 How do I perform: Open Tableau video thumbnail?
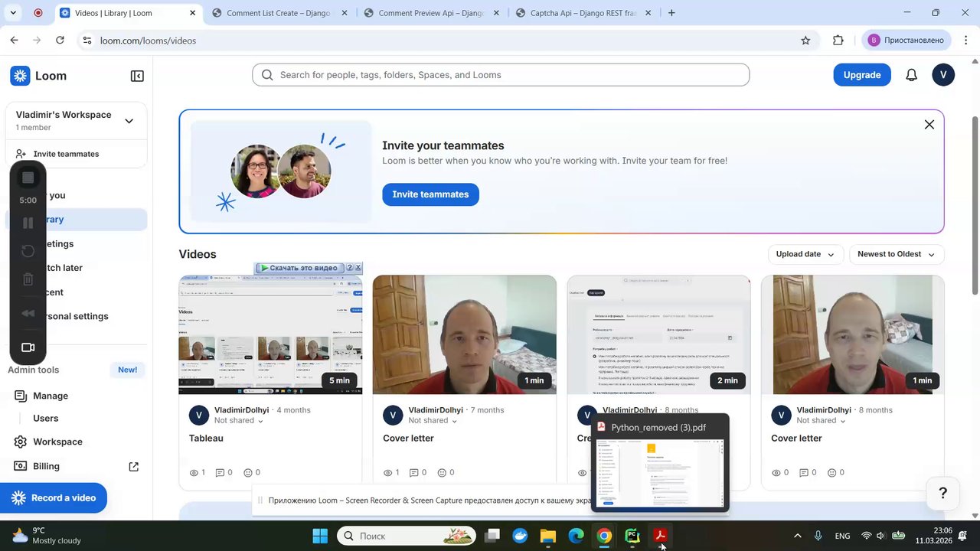click(270, 334)
